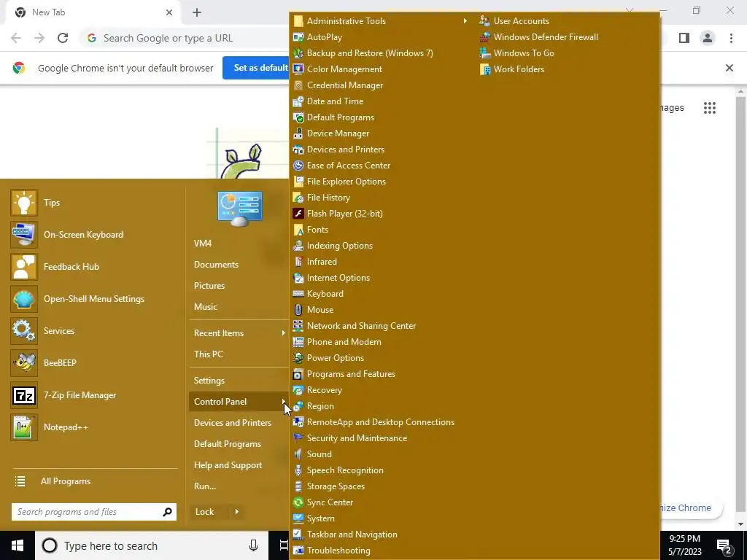Click Windows Defender Firewall icon
Viewport: 747px width, 560px height.
[x=485, y=37]
